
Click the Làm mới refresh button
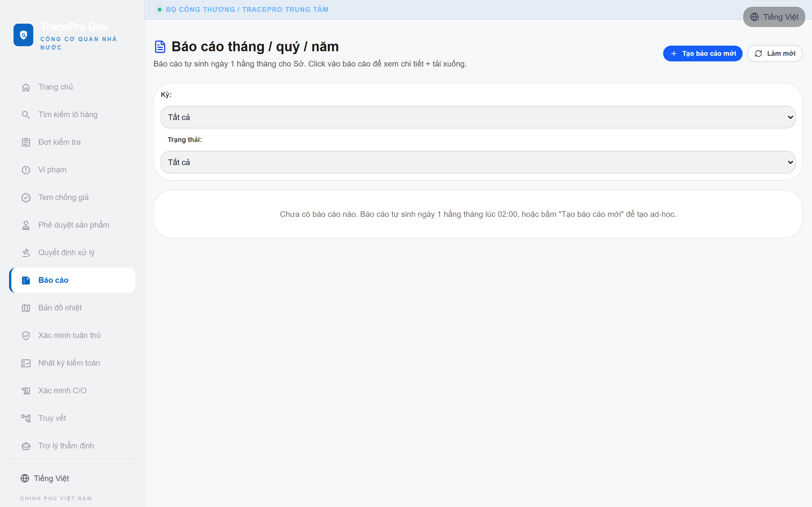tap(775, 54)
